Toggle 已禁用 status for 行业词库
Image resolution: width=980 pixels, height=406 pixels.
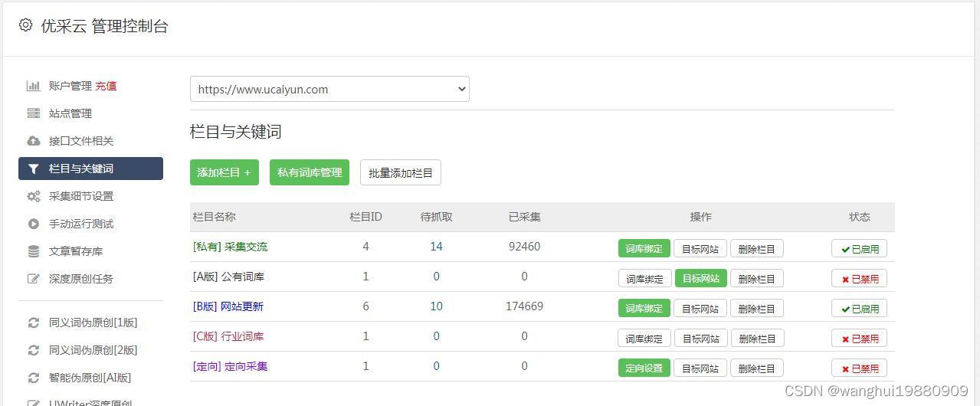[x=859, y=338]
